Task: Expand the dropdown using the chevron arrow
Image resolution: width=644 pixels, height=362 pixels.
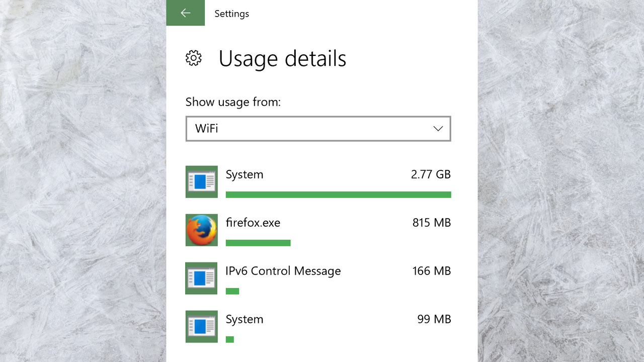Action: click(438, 129)
